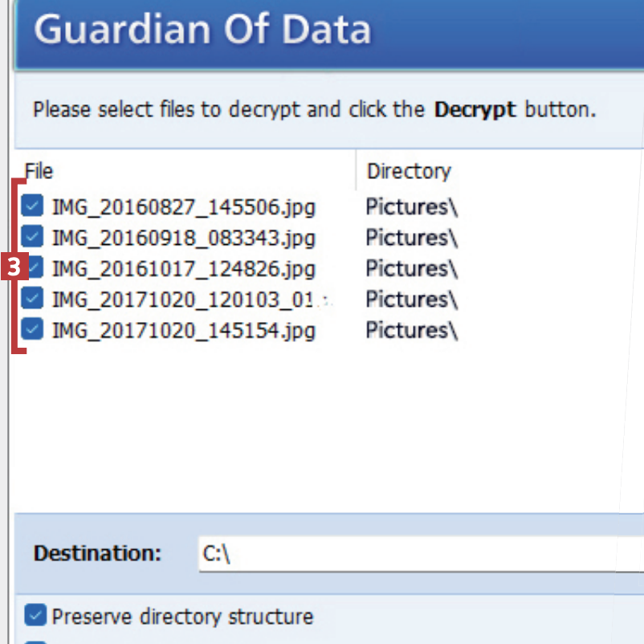
Task: Pick the IMG_20171020_120103 file name
Action: [183, 300]
